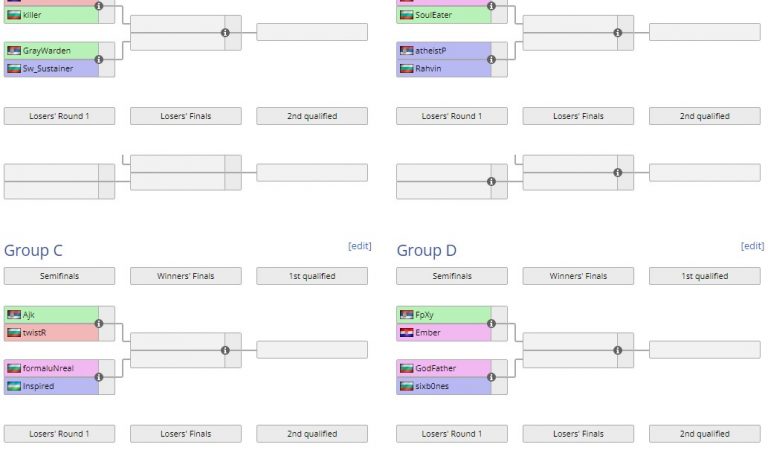
Task: Click the flag icon next to GodFather
Action: [x=406, y=368]
